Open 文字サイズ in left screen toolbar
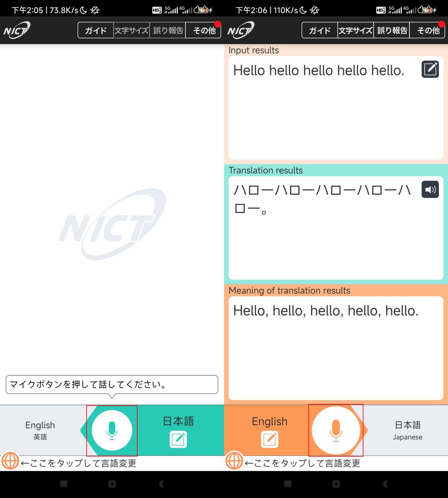 pyautogui.click(x=132, y=30)
